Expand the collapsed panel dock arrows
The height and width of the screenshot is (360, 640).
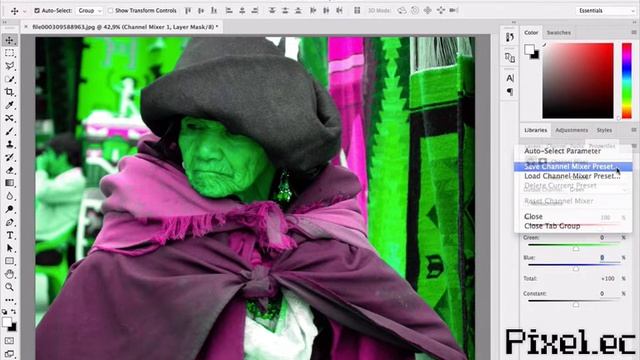(513, 22)
